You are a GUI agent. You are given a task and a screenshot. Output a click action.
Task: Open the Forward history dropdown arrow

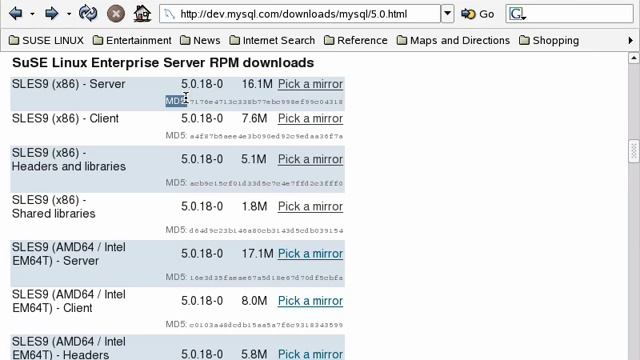point(69,14)
